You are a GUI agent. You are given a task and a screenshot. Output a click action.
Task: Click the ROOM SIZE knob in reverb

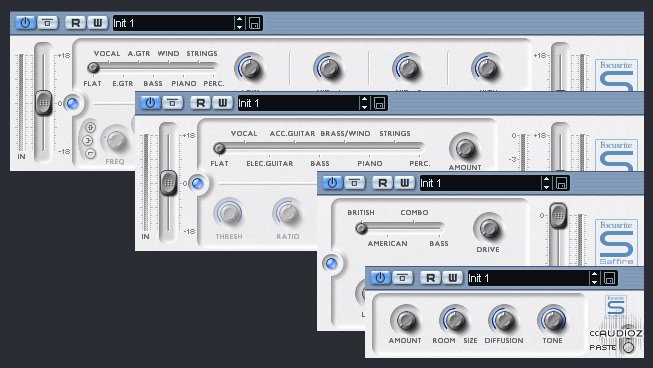coord(455,320)
